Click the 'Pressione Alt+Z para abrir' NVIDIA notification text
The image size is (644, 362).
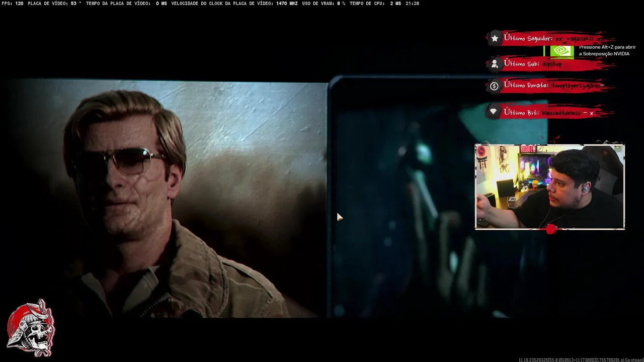pos(607,50)
